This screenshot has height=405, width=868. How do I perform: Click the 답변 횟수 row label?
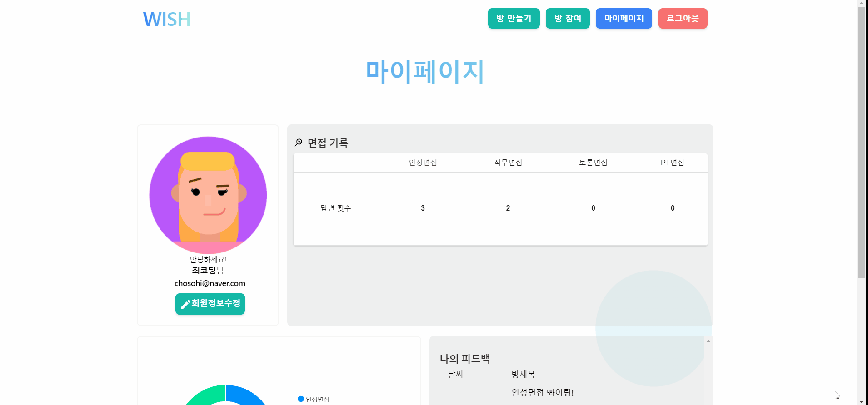336,208
